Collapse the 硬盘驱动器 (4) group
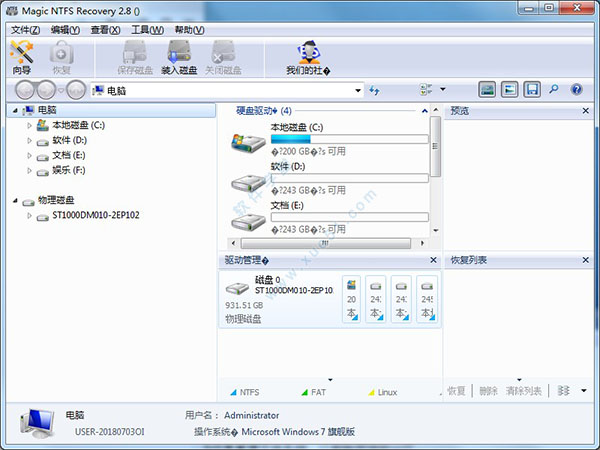Image resolution: width=600 pixels, height=450 pixels. (424, 111)
